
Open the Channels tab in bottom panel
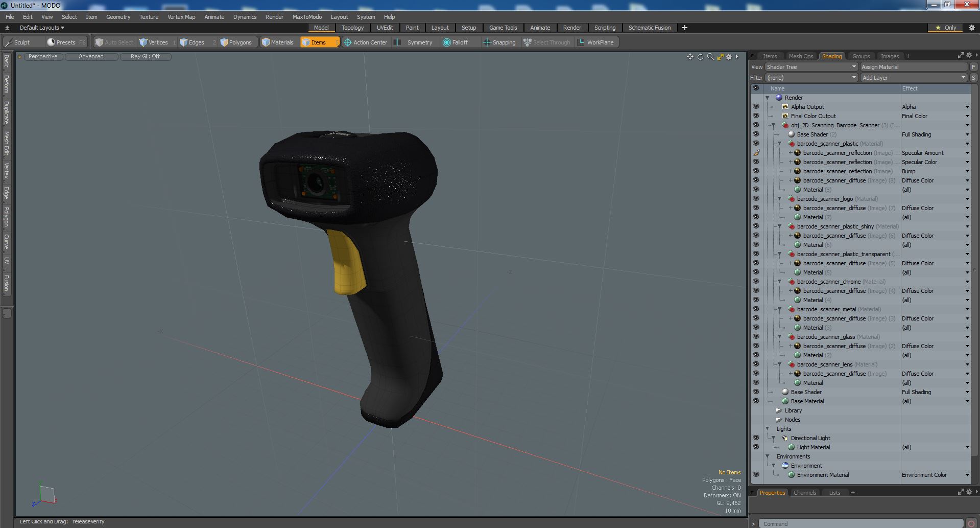coord(805,493)
